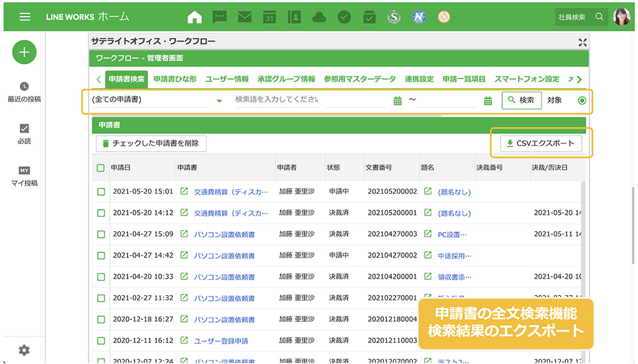
Task: Check the 2021-04-27 15:09 row
Action: coord(101,234)
